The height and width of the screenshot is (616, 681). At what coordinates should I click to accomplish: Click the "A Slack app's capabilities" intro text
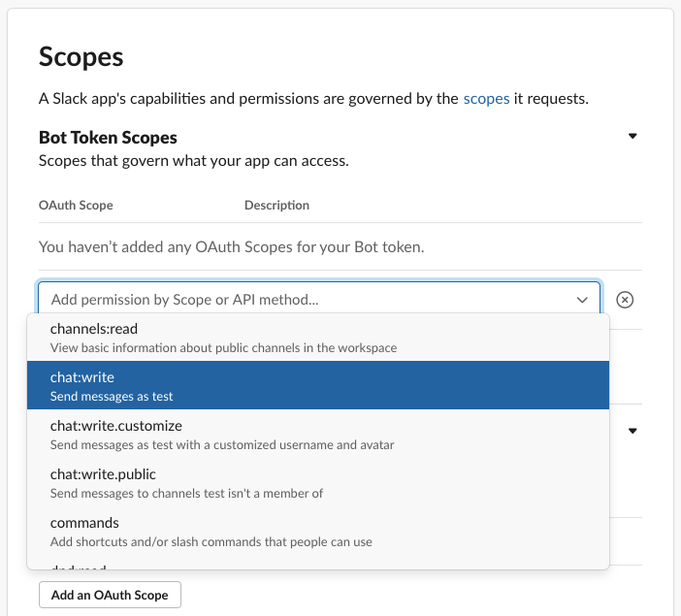pos(247,98)
